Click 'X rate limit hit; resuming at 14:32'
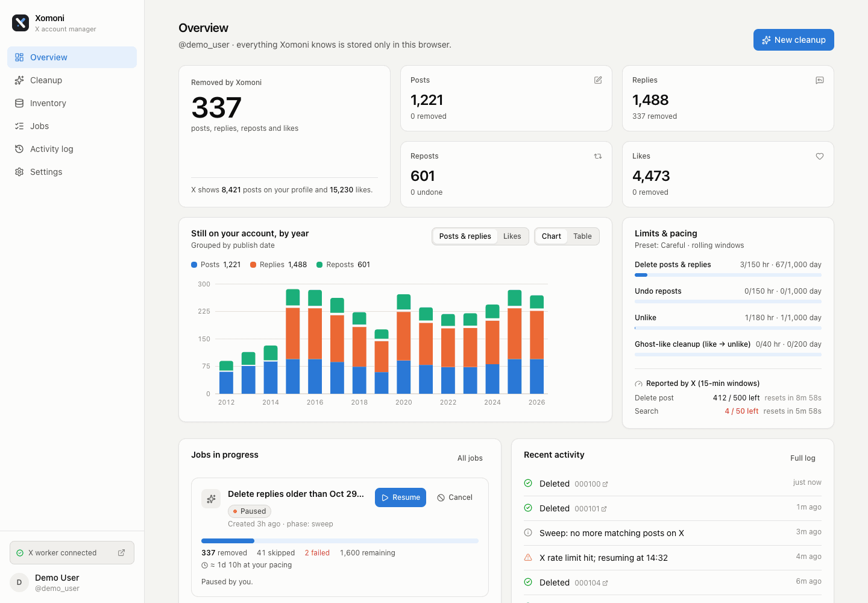Viewport: 868px width, 603px height. pos(603,558)
